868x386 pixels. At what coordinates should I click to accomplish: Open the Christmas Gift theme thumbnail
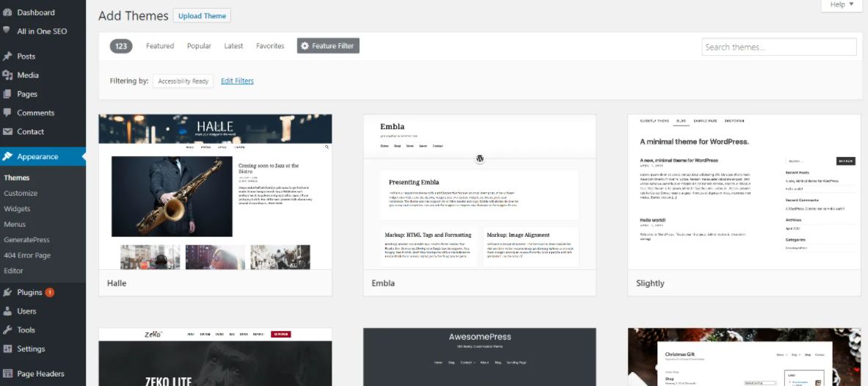click(x=745, y=357)
